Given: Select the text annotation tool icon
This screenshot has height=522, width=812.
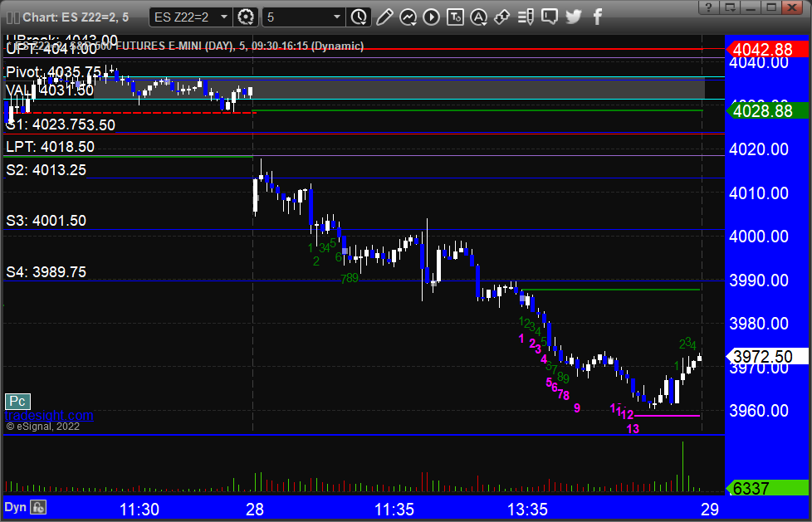Looking at the screenshot, I should [x=455, y=17].
